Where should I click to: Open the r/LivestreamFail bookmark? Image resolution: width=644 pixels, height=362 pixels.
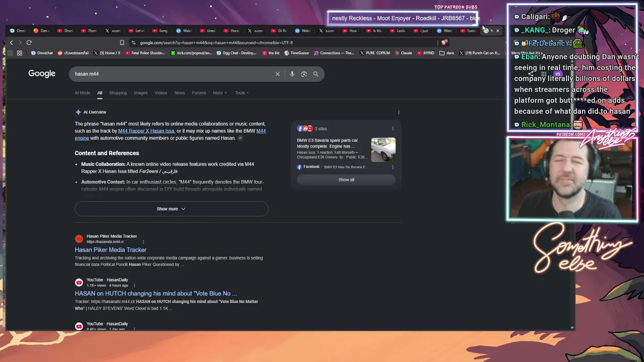tap(73, 53)
